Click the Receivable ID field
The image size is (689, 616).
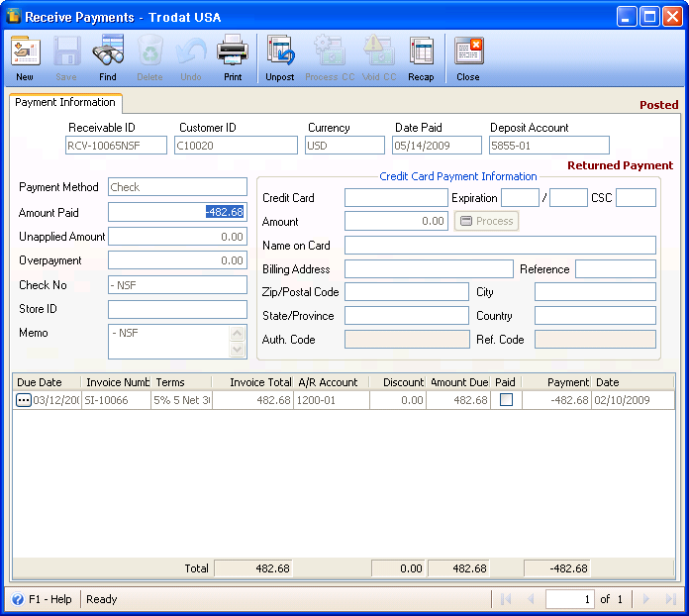pyautogui.click(x=116, y=146)
